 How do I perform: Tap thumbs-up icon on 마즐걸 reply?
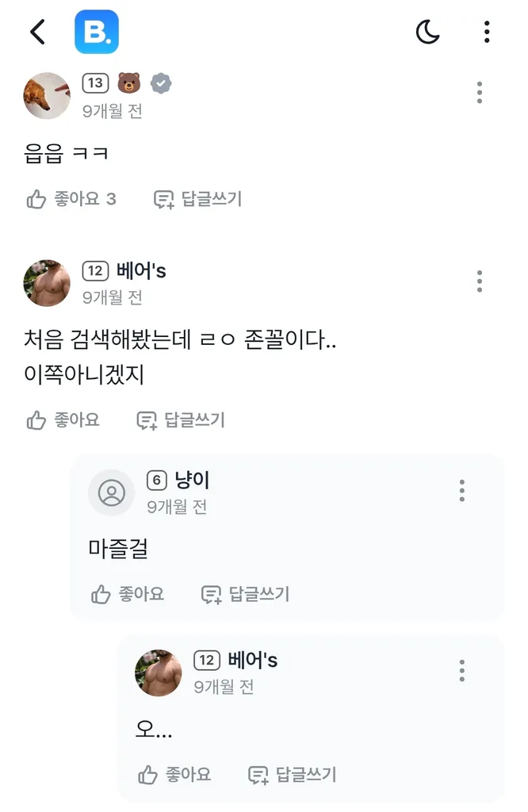(x=101, y=594)
